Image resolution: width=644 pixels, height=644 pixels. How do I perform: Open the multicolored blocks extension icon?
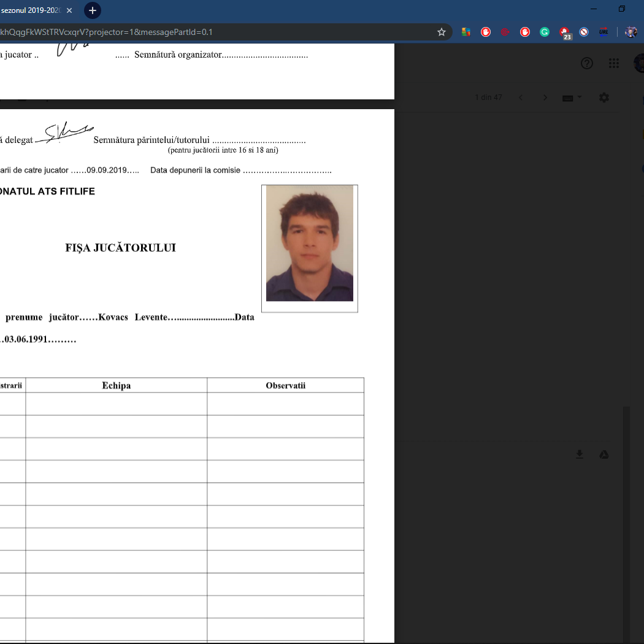[466, 32]
